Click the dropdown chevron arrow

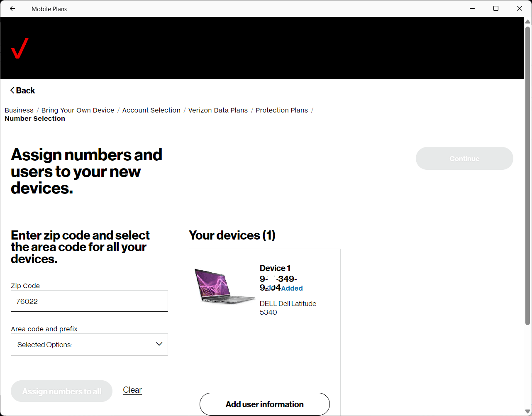[159, 344]
